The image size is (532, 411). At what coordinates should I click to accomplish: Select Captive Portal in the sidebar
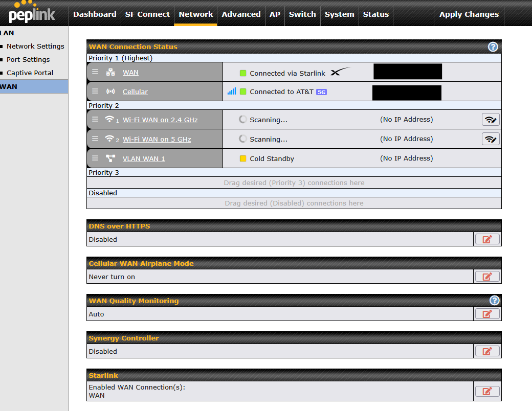point(30,73)
